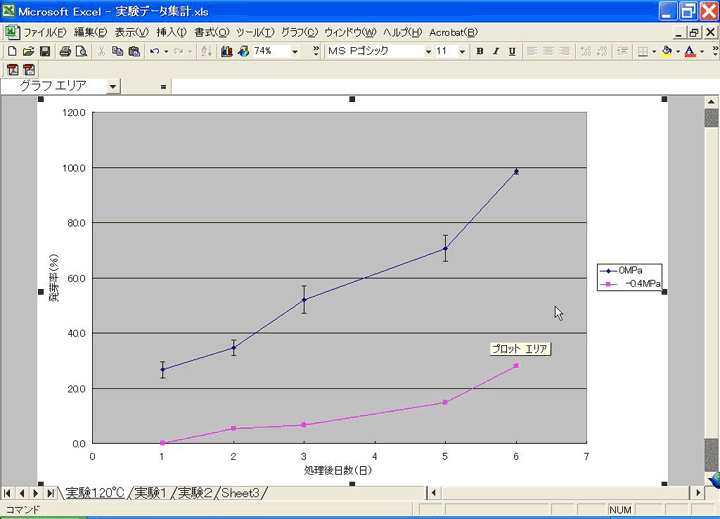Launch the Chart Wizard icon
The image size is (720, 519).
pyautogui.click(x=227, y=51)
